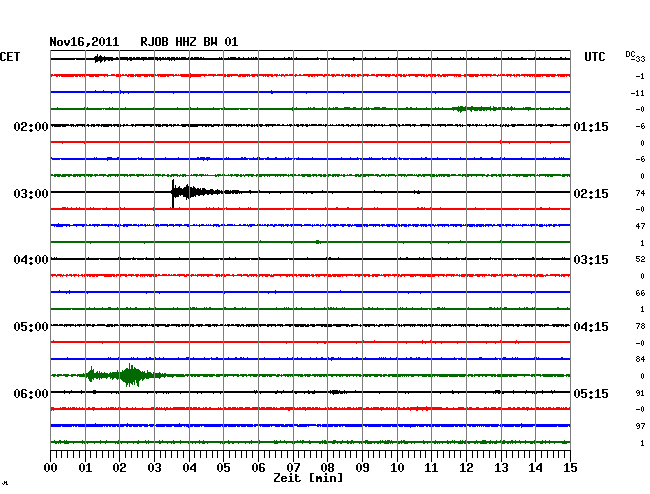The image size is (650, 494).
Task: Click the DC offset value 78
Action: pyautogui.click(x=640, y=326)
